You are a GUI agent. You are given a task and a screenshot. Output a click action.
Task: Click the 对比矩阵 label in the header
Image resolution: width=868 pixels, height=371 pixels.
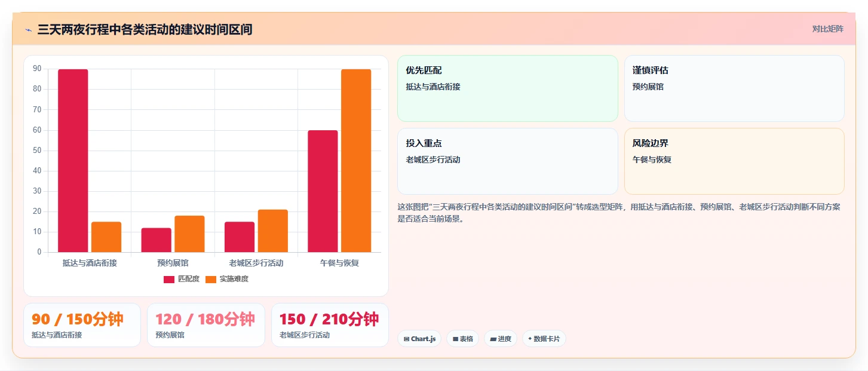coord(827,29)
